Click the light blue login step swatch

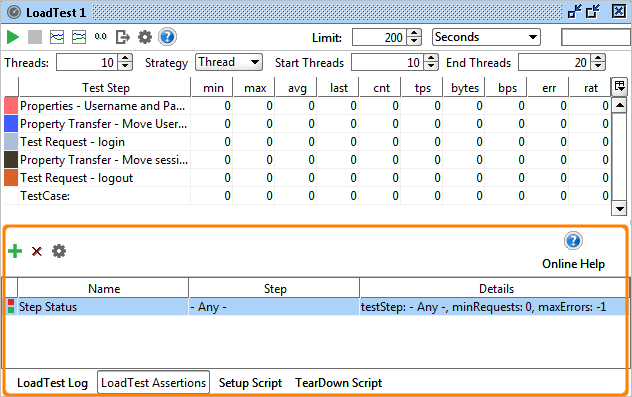(x=11, y=142)
